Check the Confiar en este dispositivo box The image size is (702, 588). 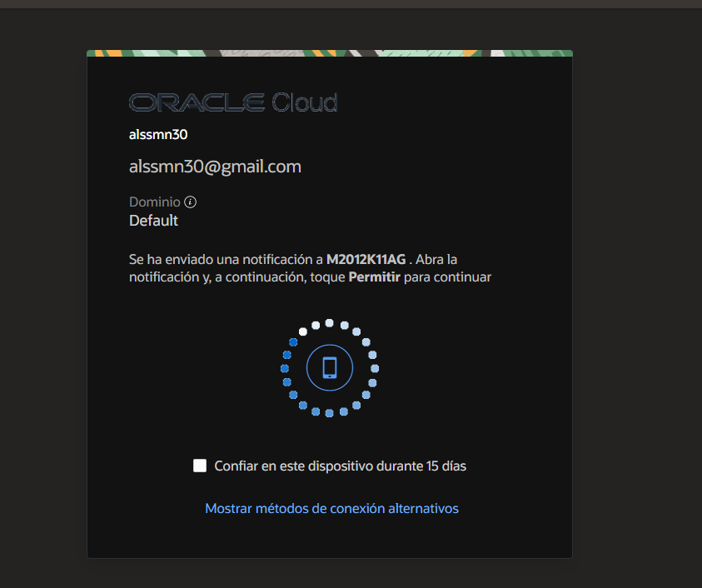[x=200, y=466]
